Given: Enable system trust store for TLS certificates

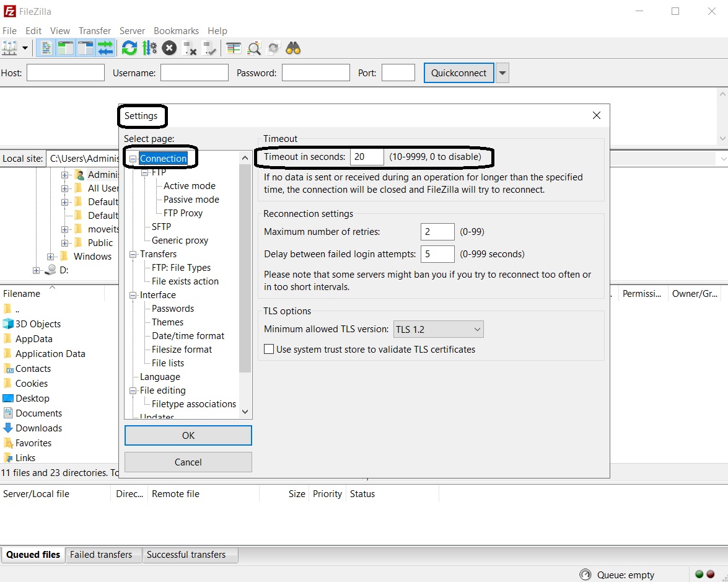Looking at the screenshot, I should (x=269, y=349).
